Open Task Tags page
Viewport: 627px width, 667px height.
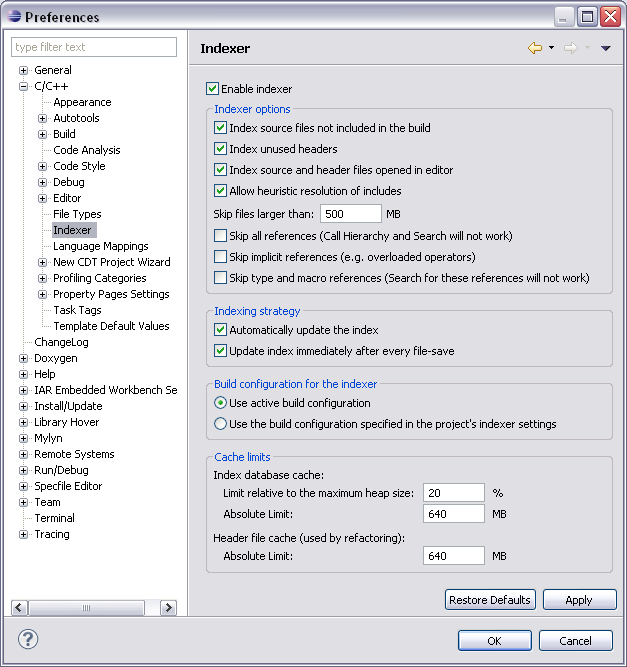pos(77,310)
